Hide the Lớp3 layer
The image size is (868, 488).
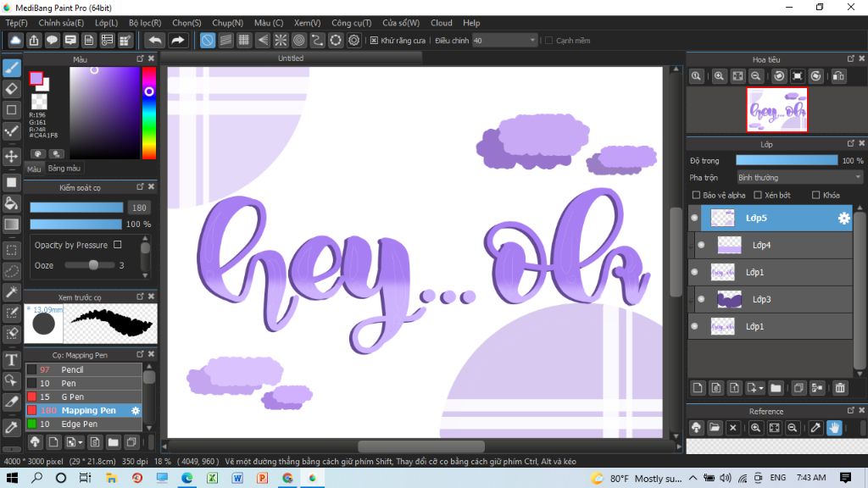click(701, 299)
